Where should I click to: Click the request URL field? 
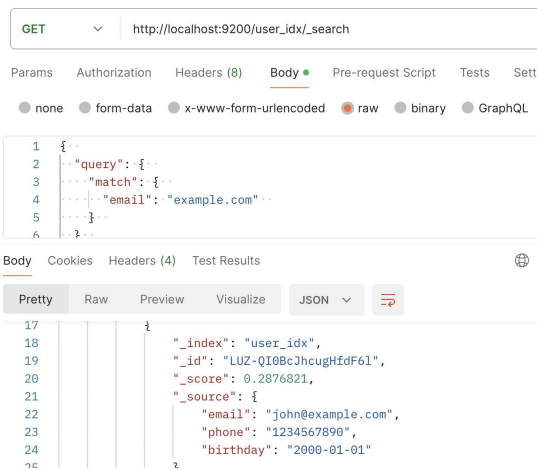click(329, 29)
